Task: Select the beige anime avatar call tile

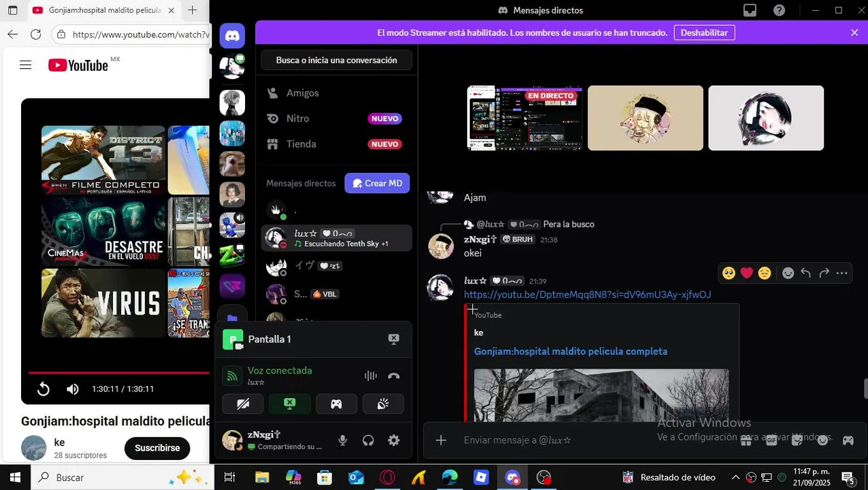Action: click(x=645, y=118)
